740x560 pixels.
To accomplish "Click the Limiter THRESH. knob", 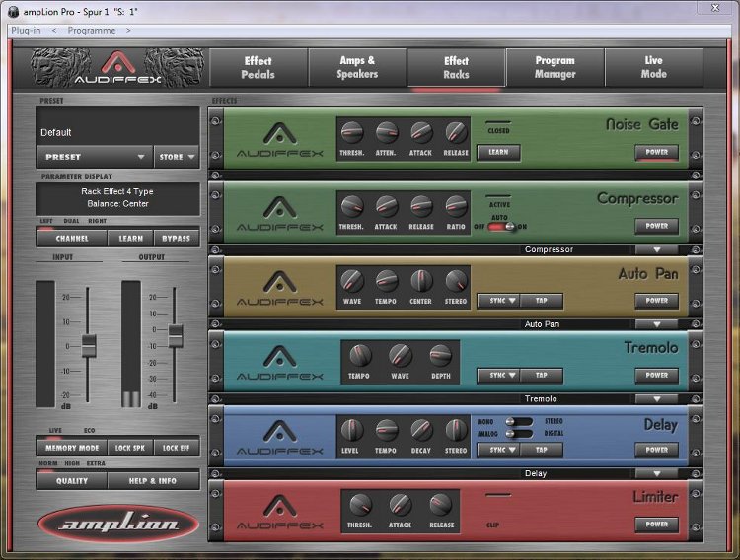I will [x=359, y=505].
